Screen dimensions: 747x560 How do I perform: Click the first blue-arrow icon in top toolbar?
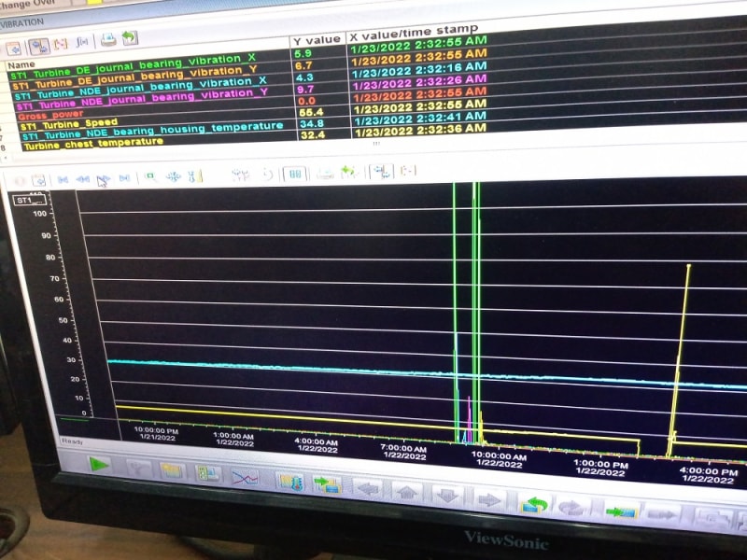[x=14, y=49]
